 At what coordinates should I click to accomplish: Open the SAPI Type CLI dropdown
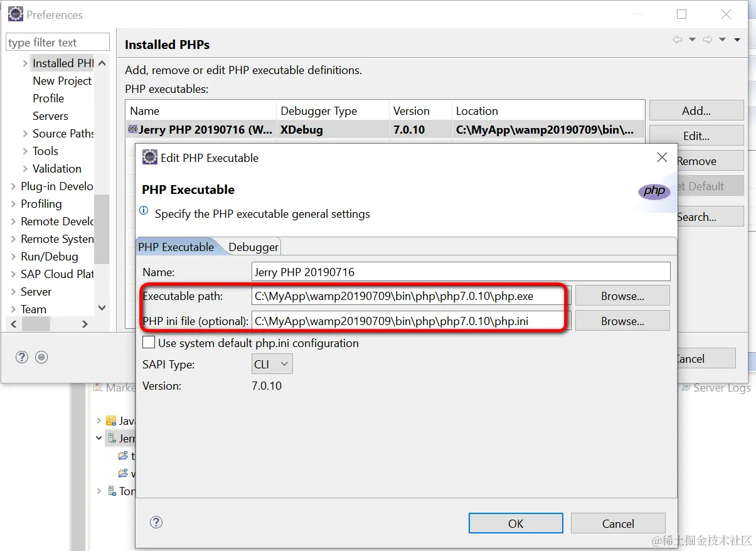pyautogui.click(x=272, y=364)
